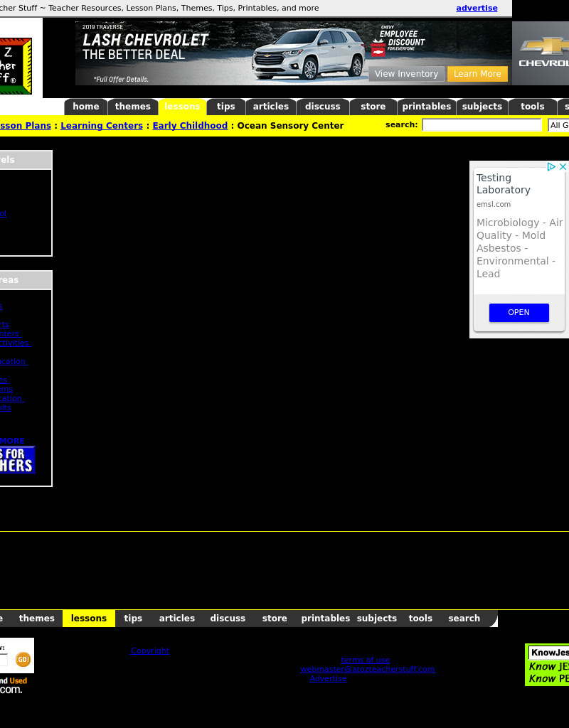569x728 pixels.
Task: Open tips in bottom navigation bar
Action: click(x=133, y=619)
